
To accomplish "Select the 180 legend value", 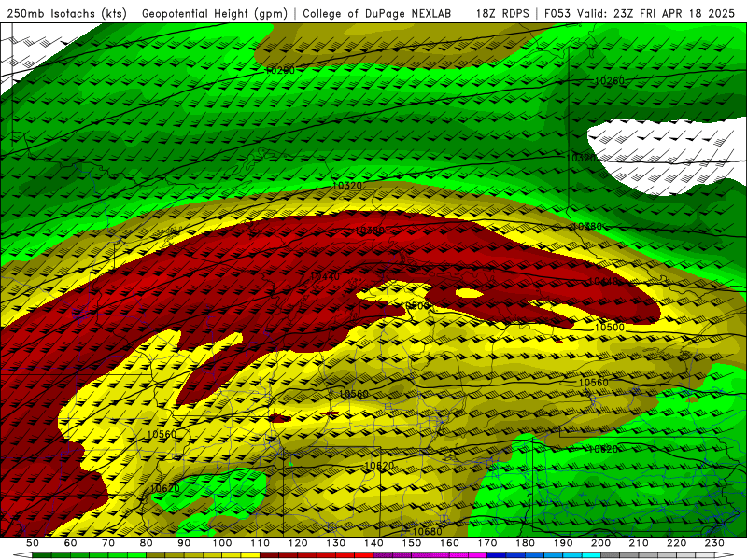I will click(x=525, y=543).
